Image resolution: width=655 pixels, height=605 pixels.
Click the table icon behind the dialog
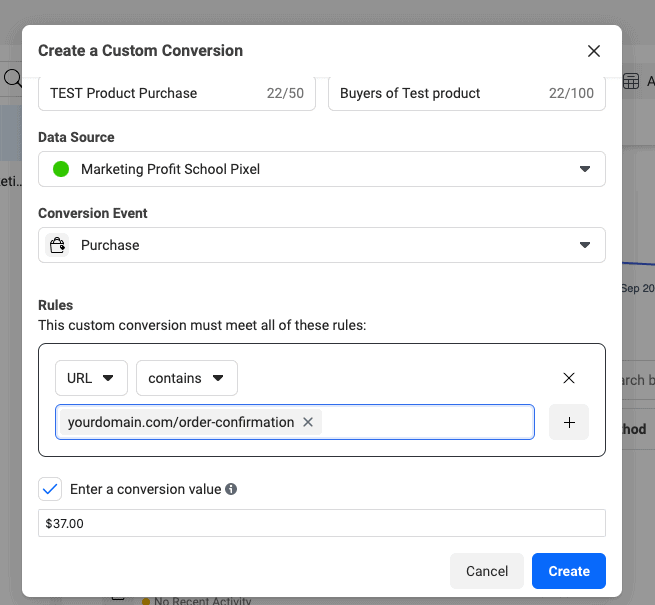pyautogui.click(x=631, y=82)
